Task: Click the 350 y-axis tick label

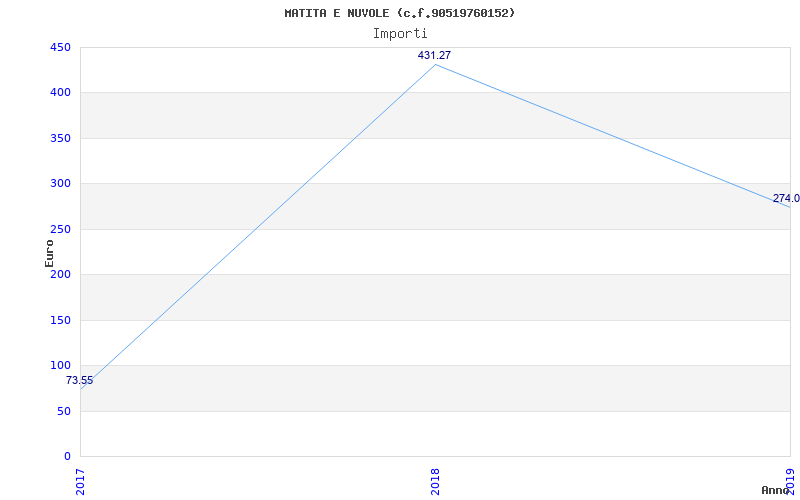Action: point(60,138)
